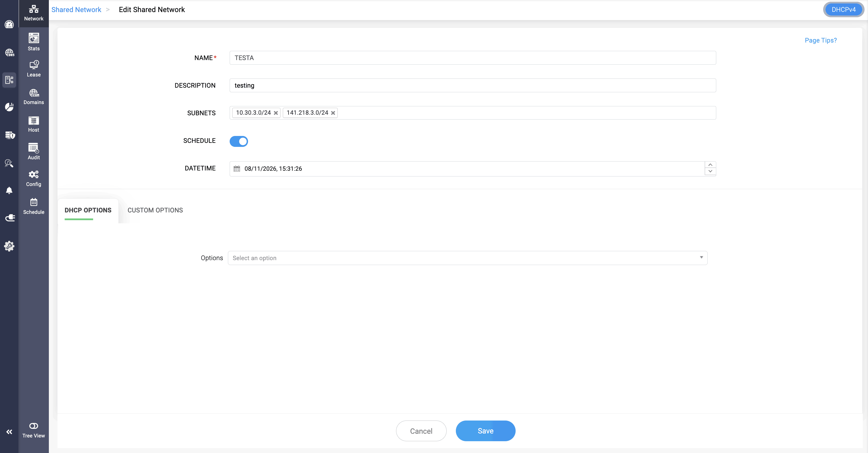
Task: Switch to the DHCP OPTIONS tab
Action: (x=88, y=210)
